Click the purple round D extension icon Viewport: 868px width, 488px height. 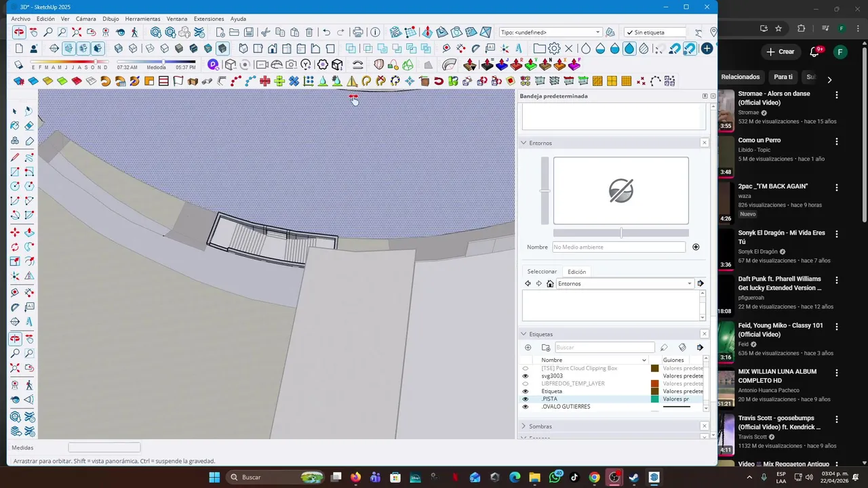[x=213, y=64]
